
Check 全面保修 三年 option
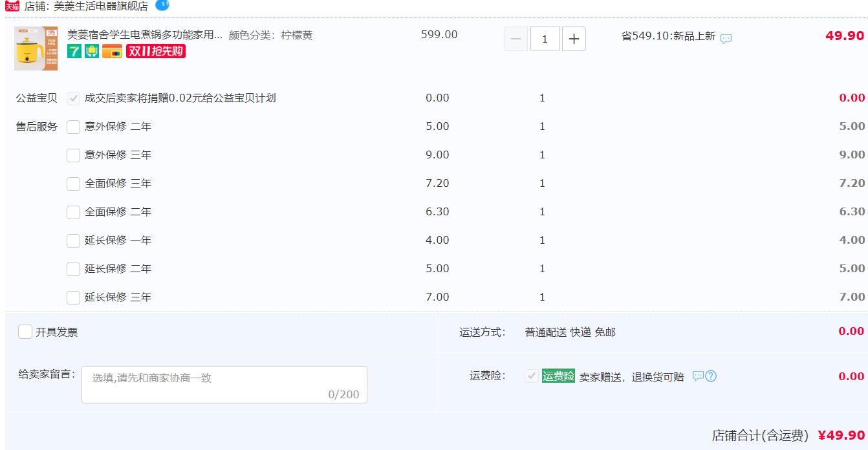pos(74,184)
